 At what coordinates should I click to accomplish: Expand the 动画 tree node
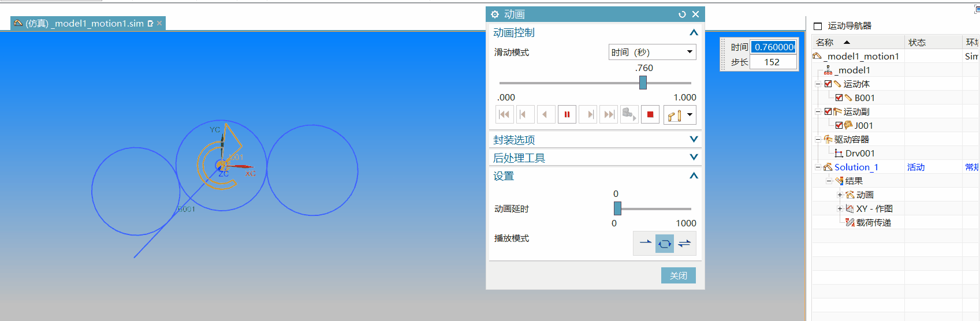click(840, 195)
